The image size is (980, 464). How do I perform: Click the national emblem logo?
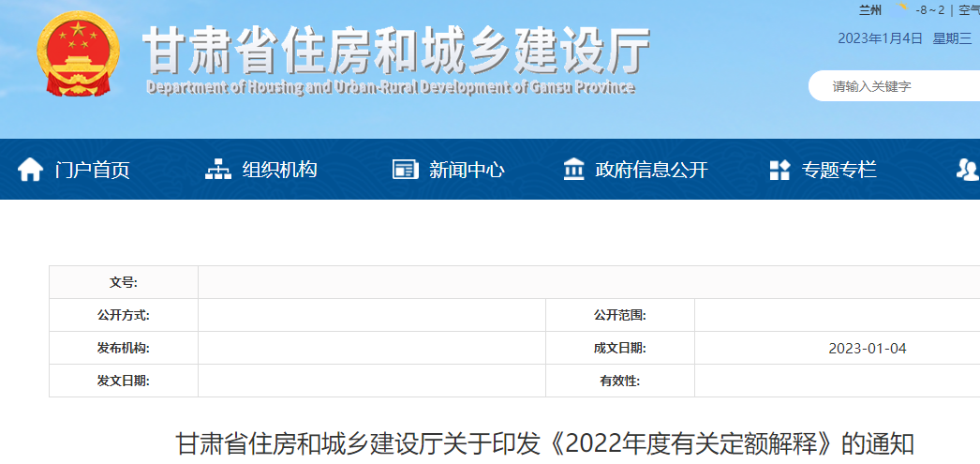pos(79,53)
